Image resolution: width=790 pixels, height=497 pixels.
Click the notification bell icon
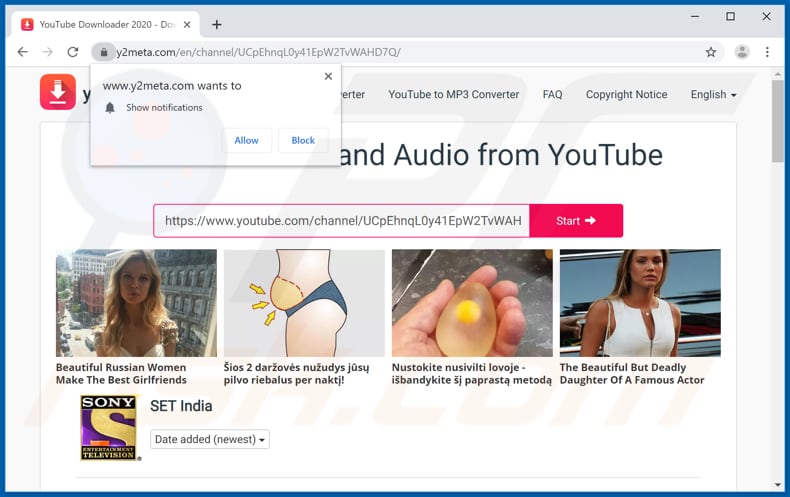(110, 107)
